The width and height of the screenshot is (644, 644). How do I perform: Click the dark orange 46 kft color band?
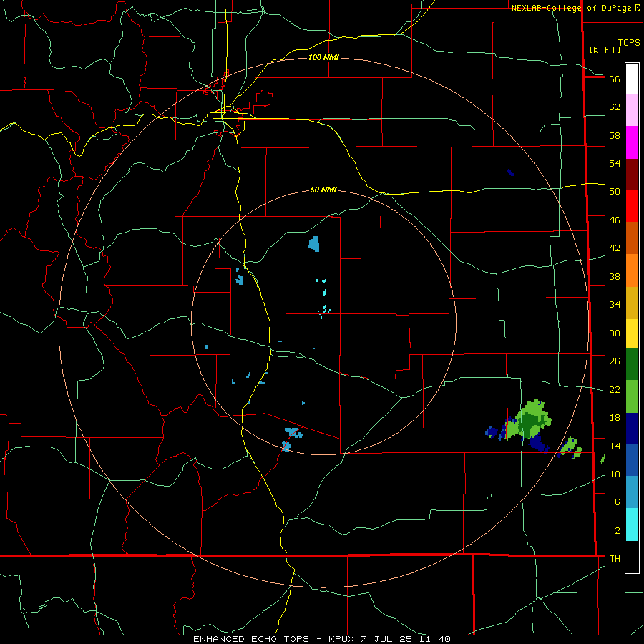(x=632, y=238)
